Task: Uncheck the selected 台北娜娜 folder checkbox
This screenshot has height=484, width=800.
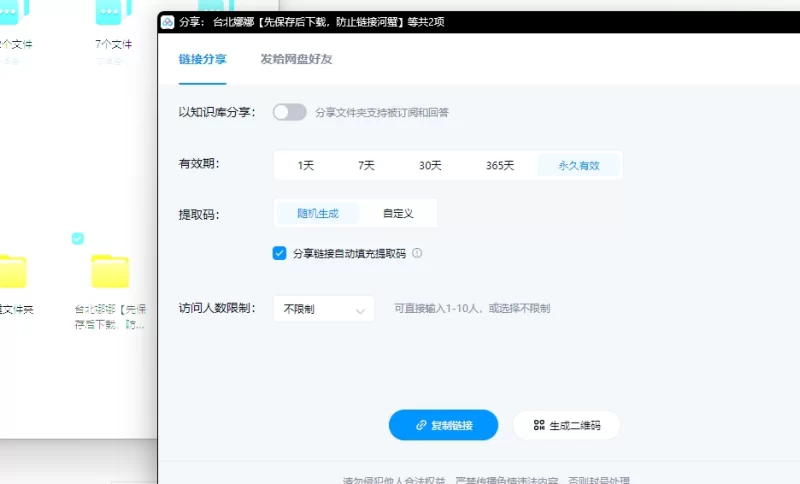Action: [x=78, y=238]
